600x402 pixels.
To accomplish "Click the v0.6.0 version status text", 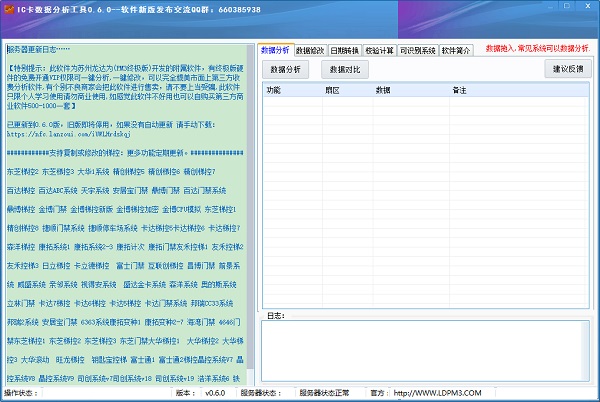I will [x=215, y=393].
